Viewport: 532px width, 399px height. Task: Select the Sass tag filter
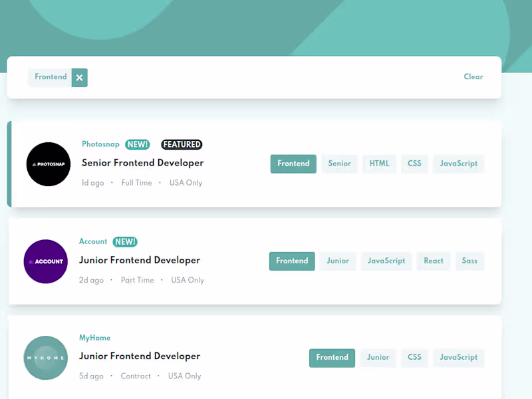[469, 261]
